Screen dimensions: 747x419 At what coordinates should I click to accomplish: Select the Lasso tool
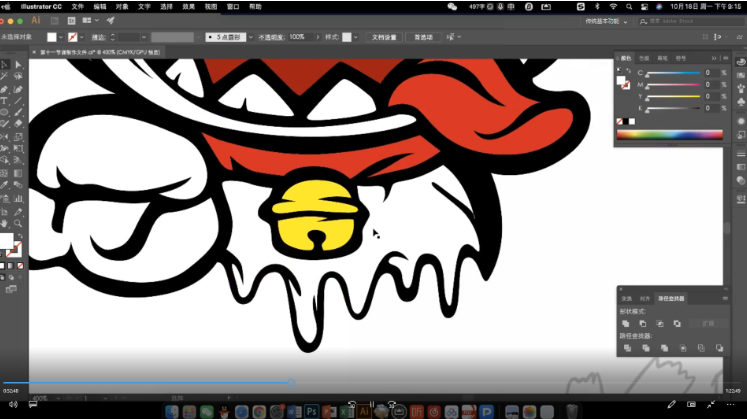pyautogui.click(x=18, y=76)
